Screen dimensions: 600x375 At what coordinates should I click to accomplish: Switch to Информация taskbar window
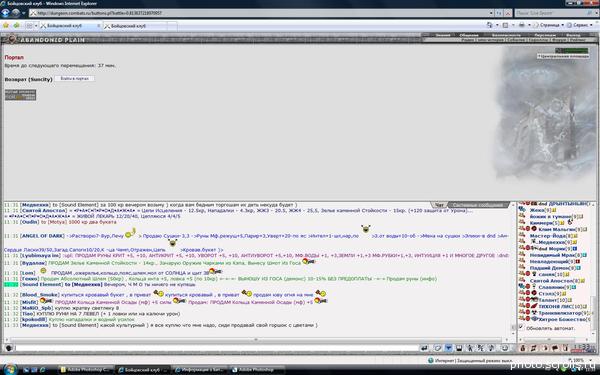coord(200,370)
